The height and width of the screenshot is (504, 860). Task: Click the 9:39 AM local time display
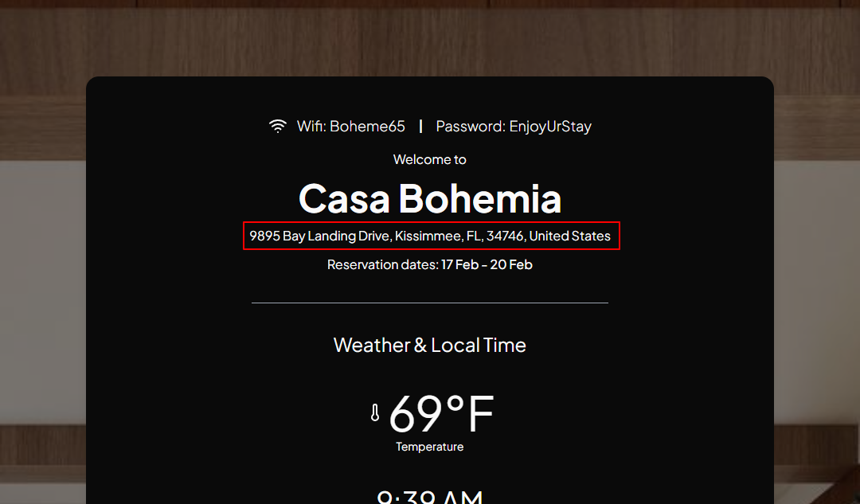coord(430,497)
